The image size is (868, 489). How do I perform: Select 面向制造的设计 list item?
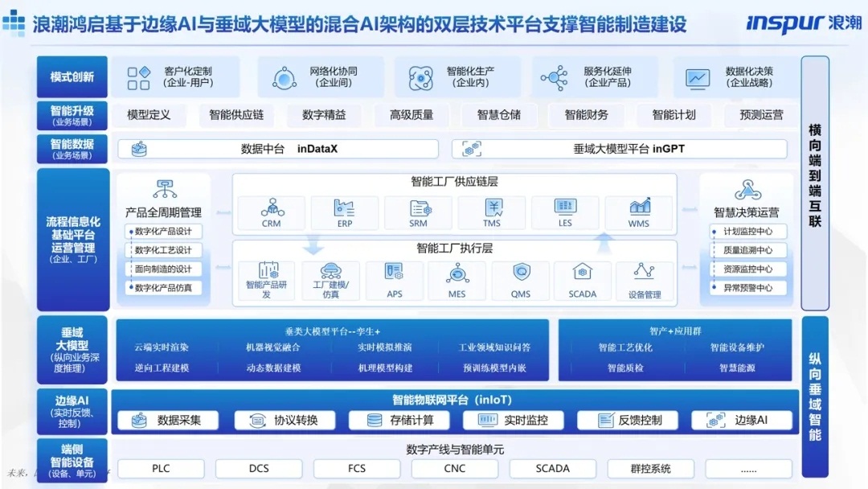pyautogui.click(x=164, y=269)
